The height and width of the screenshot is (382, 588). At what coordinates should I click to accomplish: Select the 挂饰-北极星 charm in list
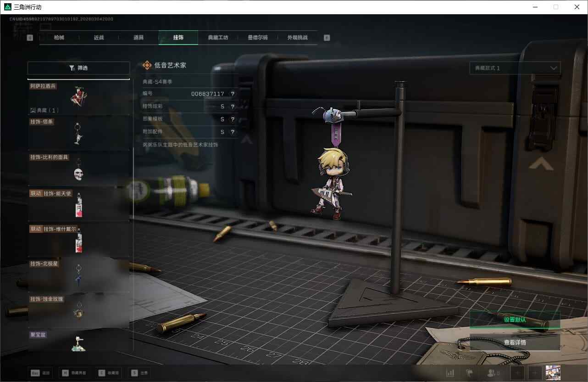point(78,275)
